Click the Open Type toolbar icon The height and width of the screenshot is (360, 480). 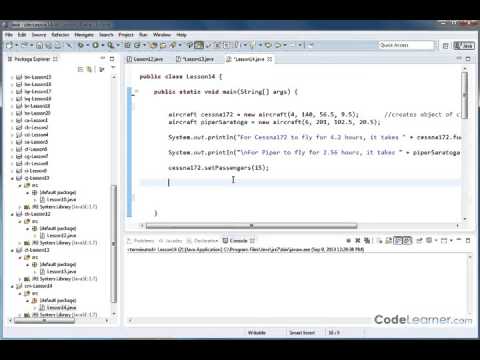pos(154,45)
